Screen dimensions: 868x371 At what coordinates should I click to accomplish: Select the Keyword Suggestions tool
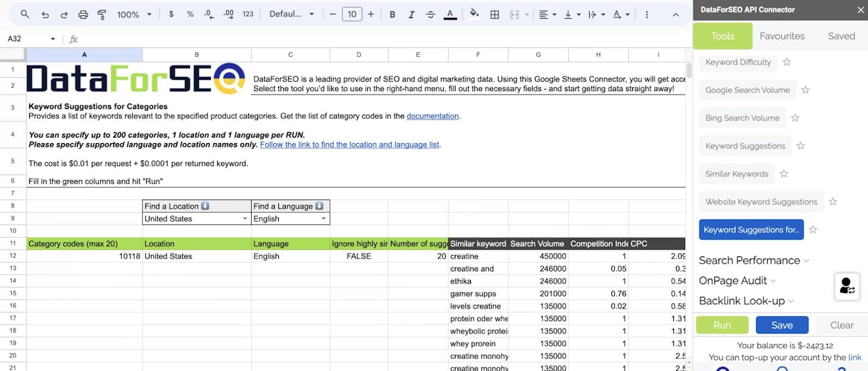tap(745, 146)
